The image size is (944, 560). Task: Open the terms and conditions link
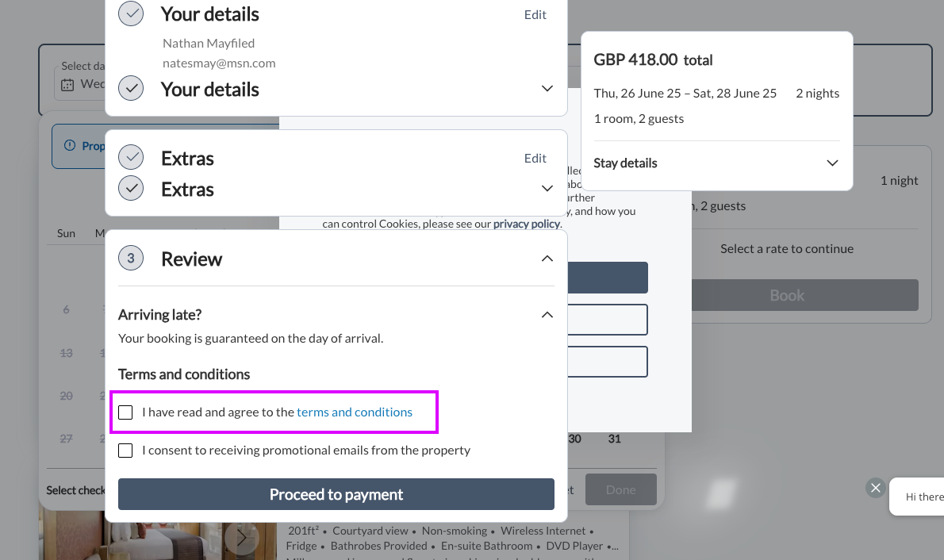point(355,412)
